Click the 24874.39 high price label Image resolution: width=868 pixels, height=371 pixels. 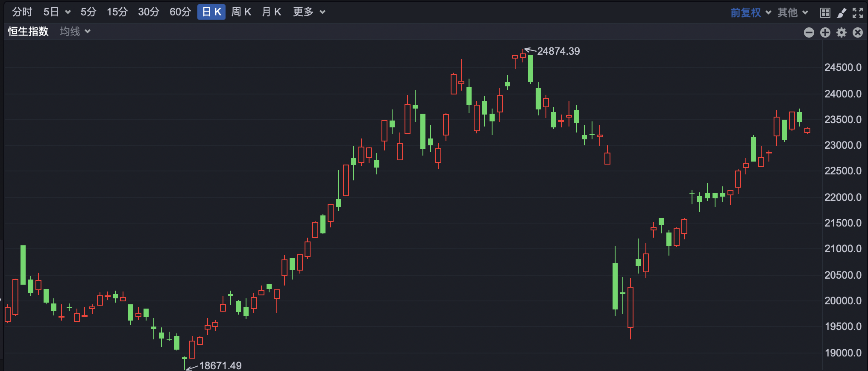[558, 51]
